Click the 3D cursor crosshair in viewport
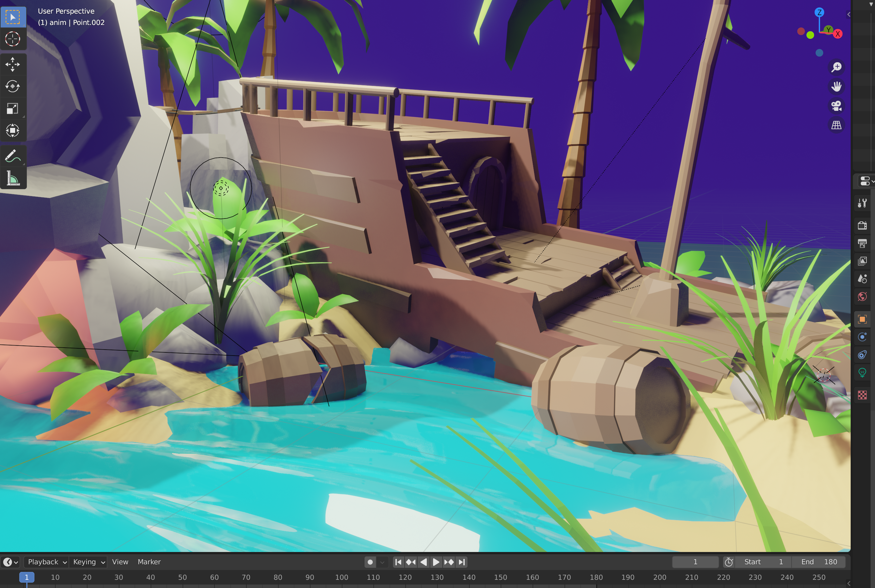The height and width of the screenshot is (588, 875). [x=824, y=375]
